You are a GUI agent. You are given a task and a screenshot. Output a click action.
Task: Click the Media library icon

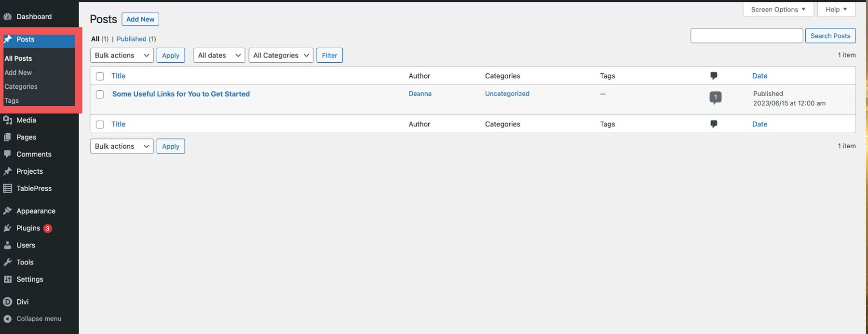coord(8,120)
